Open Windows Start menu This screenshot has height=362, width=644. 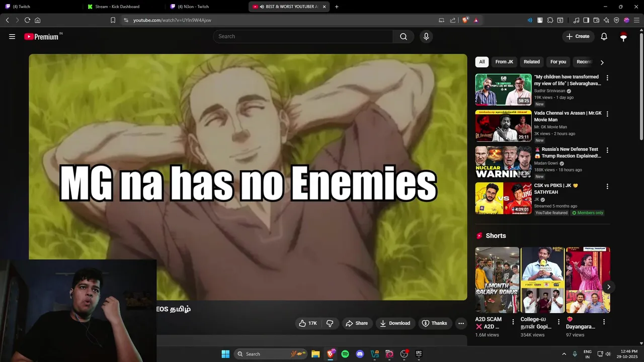tap(225, 354)
